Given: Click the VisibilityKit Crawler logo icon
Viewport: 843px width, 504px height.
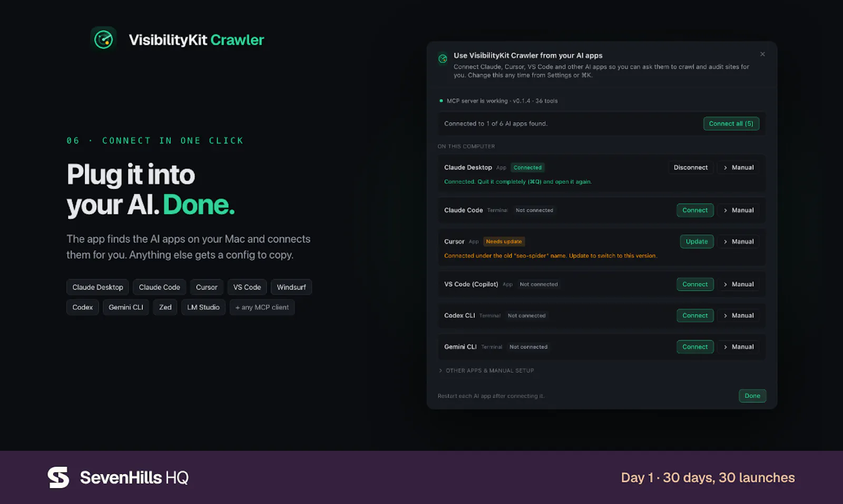Looking at the screenshot, I should 104,39.
